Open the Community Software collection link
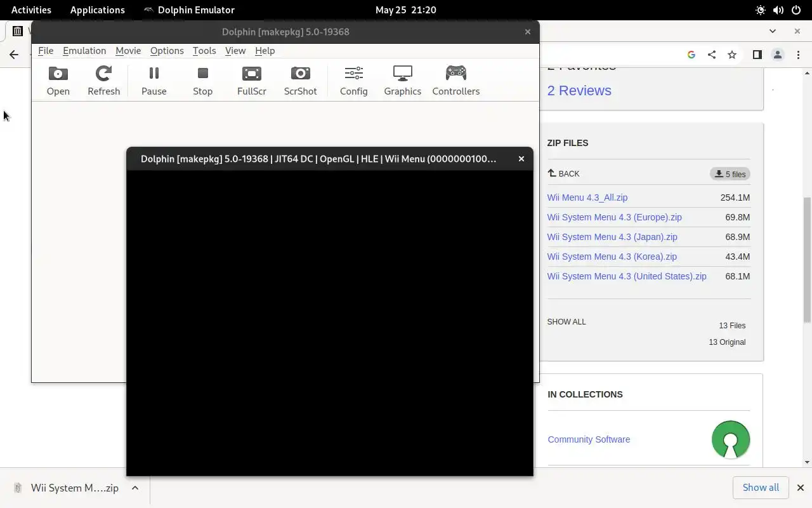 [x=589, y=439]
